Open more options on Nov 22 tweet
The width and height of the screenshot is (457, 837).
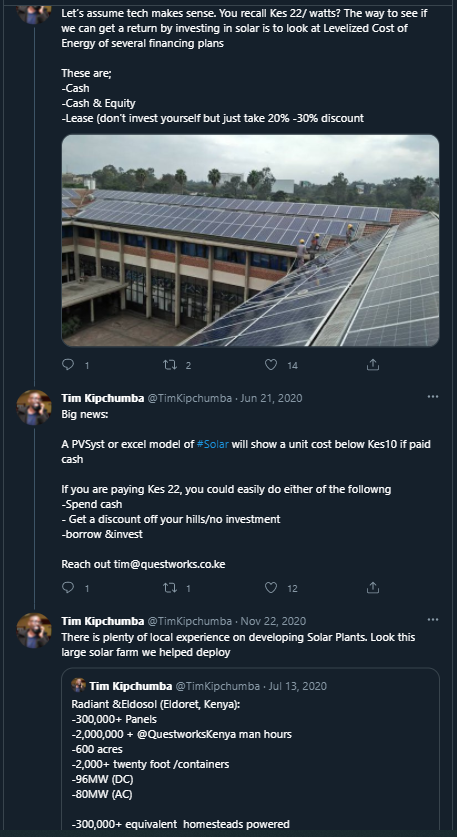pos(433,620)
